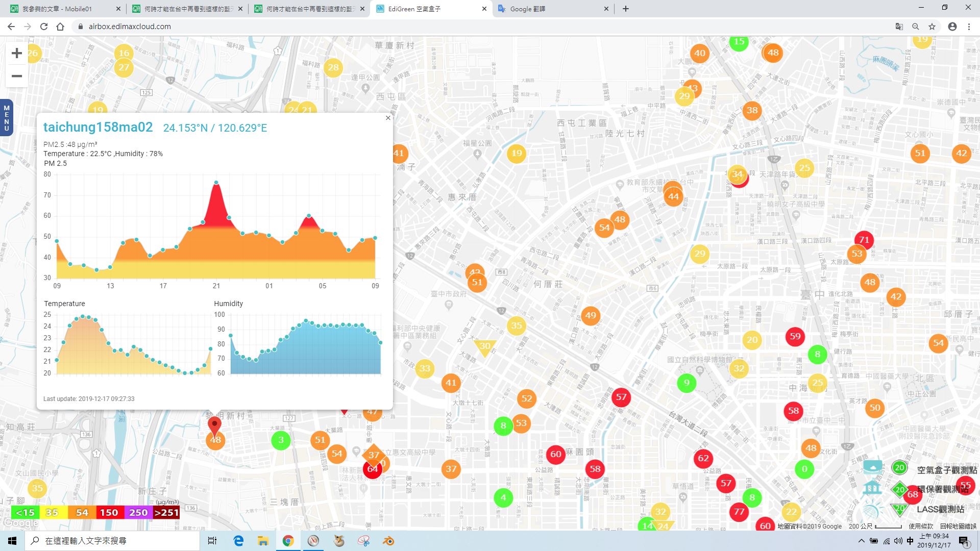Click the red pin above marker 48
Screen dimensions: 980x551
[x=215, y=425]
